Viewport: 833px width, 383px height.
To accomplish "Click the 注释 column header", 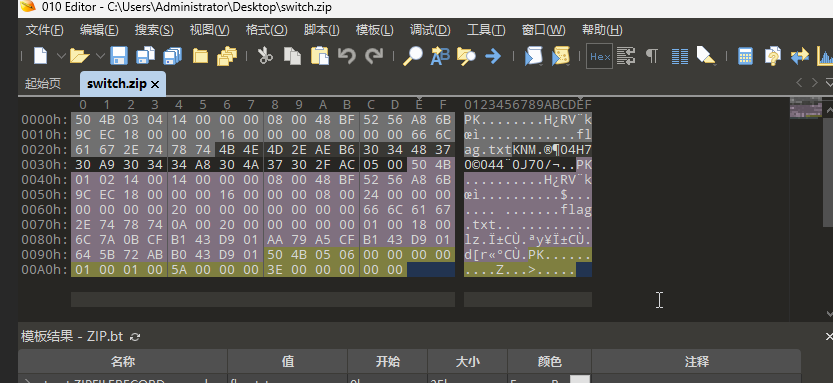I will coord(696,362).
